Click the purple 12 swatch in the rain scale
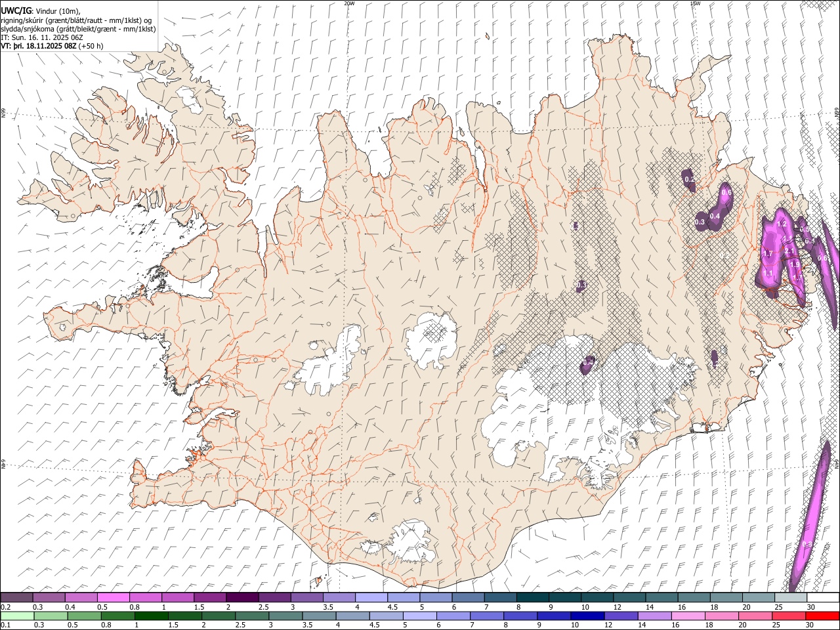Viewport: 840px width, 630px height. (621, 616)
